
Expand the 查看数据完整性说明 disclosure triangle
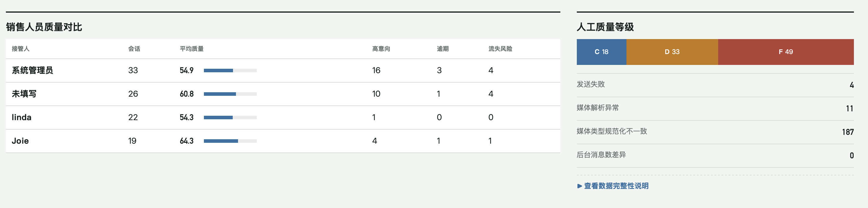579,186
